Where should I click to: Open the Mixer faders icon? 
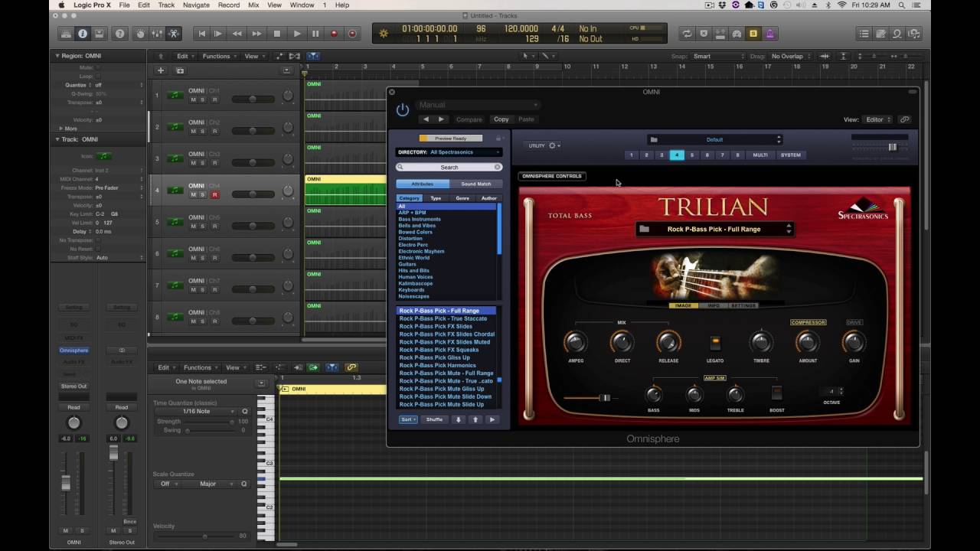click(156, 34)
